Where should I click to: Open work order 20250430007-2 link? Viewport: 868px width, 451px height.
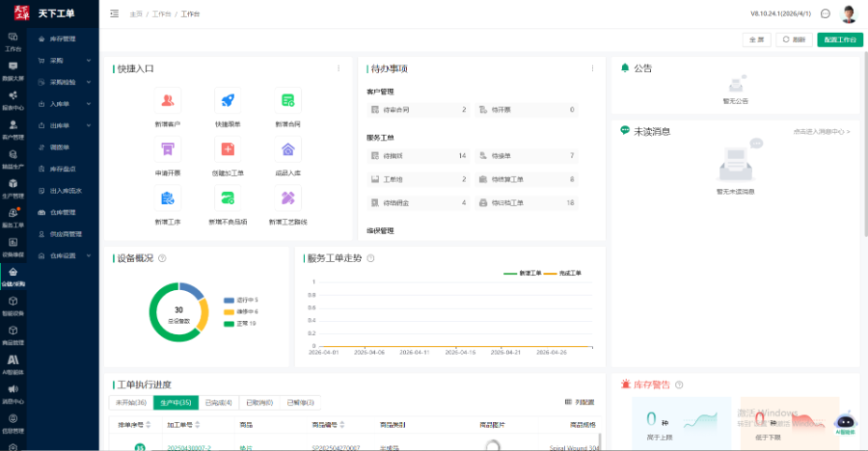(189, 448)
